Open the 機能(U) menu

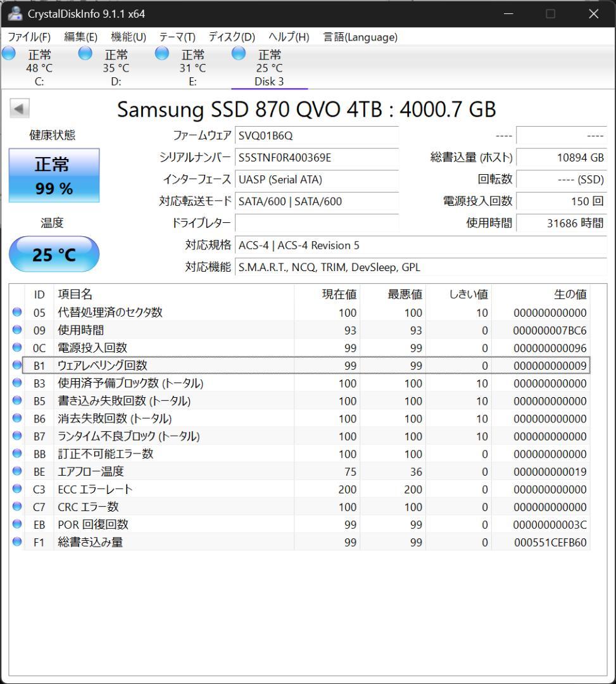tap(129, 37)
